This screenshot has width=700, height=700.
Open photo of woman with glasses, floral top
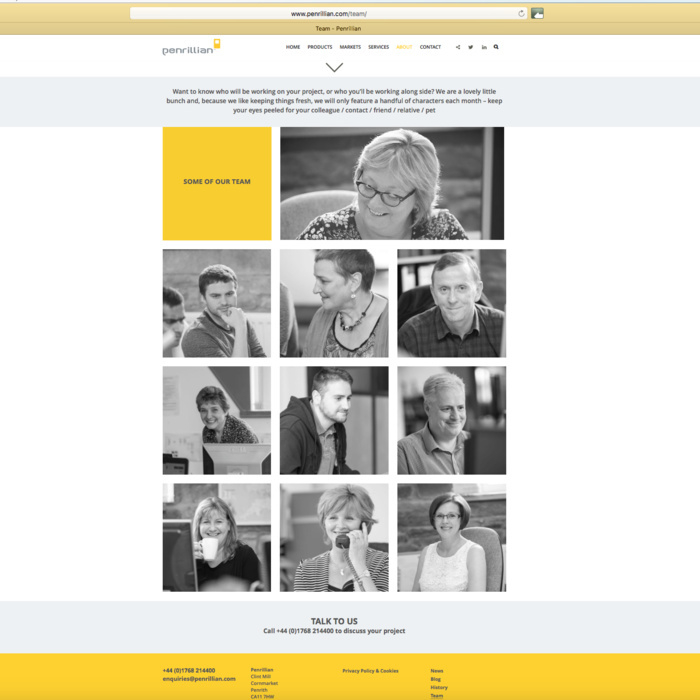coord(392,183)
